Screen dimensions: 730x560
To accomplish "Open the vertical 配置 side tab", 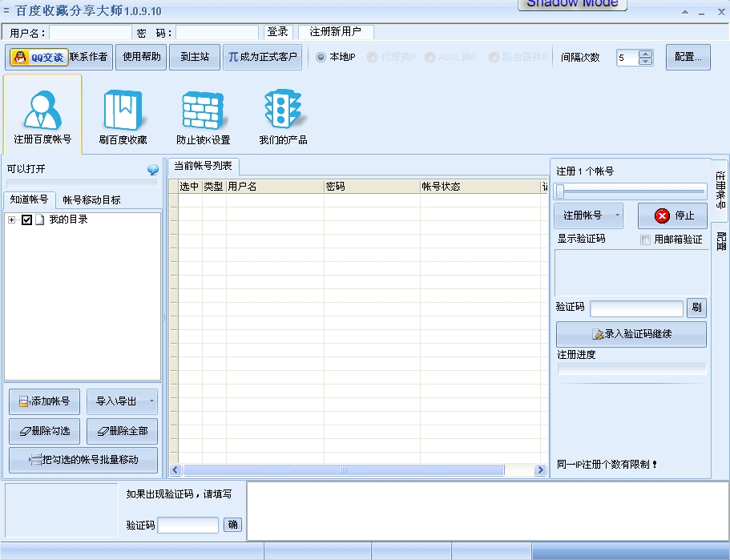I will click(720, 241).
